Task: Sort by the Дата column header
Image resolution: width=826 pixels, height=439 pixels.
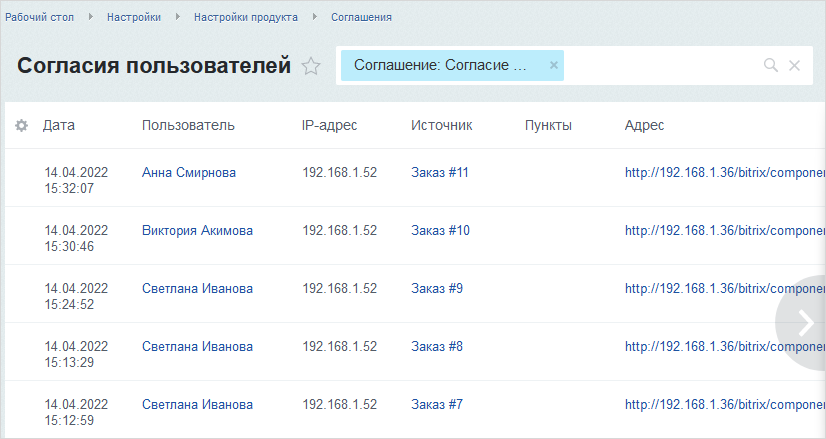Action: click(59, 125)
